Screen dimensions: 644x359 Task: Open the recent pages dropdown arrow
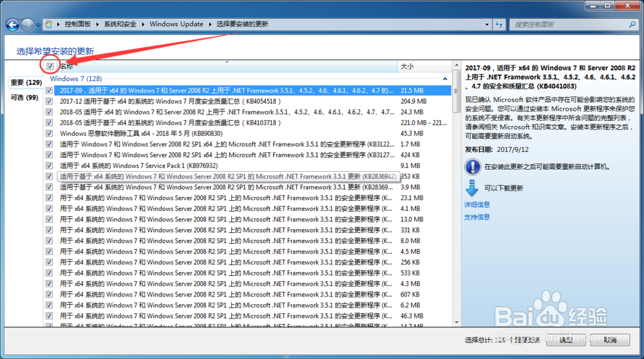pyautogui.click(x=38, y=25)
